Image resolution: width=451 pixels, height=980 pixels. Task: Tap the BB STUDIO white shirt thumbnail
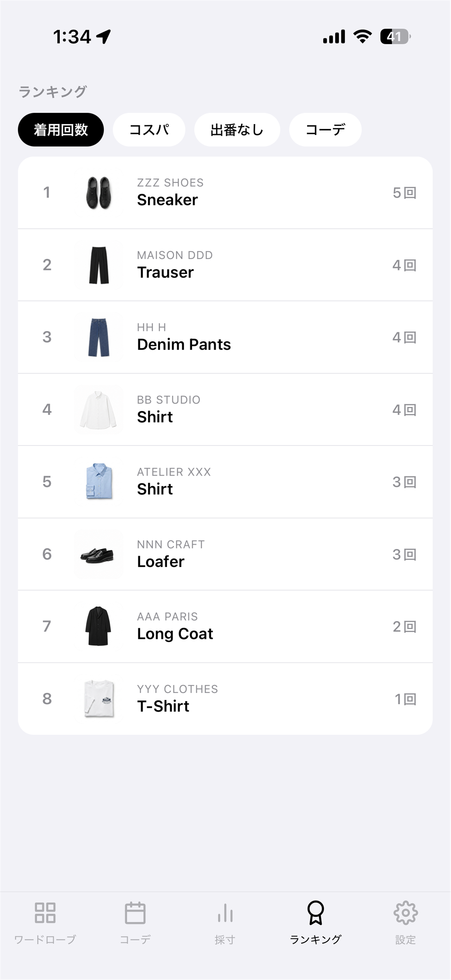click(99, 409)
